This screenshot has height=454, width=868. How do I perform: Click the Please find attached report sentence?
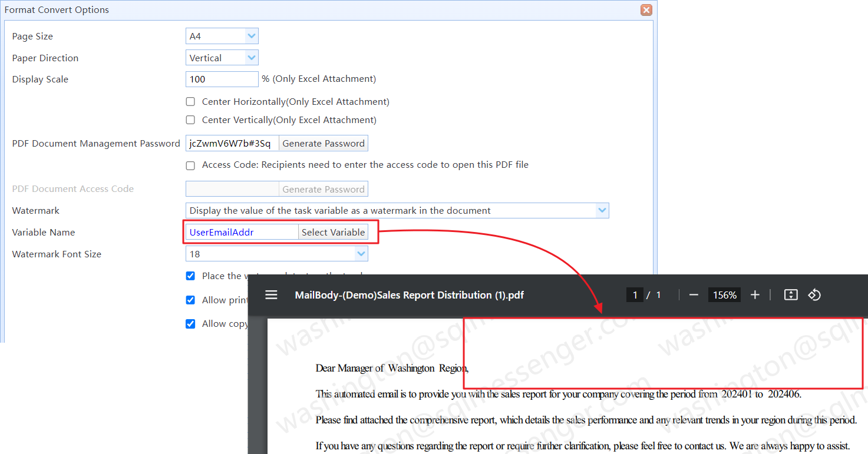click(x=586, y=420)
